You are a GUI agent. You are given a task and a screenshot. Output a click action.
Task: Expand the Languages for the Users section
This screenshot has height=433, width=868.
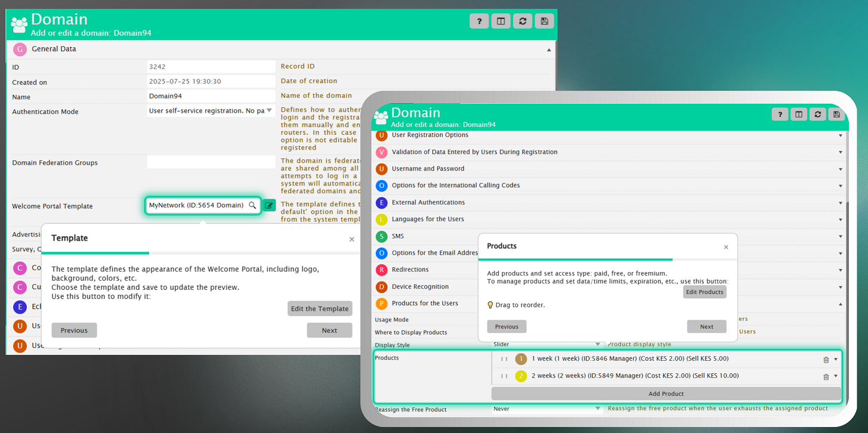(840, 219)
